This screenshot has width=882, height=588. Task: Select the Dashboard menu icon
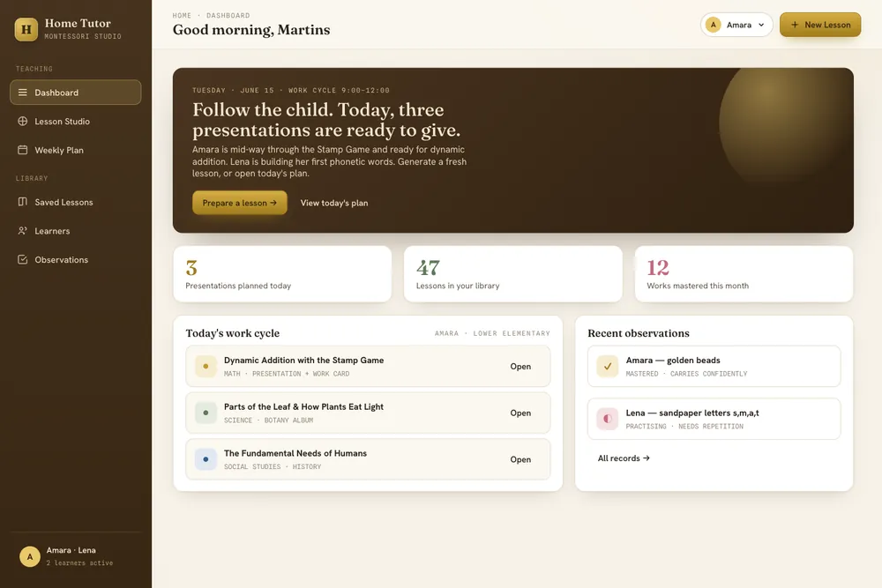click(x=23, y=93)
